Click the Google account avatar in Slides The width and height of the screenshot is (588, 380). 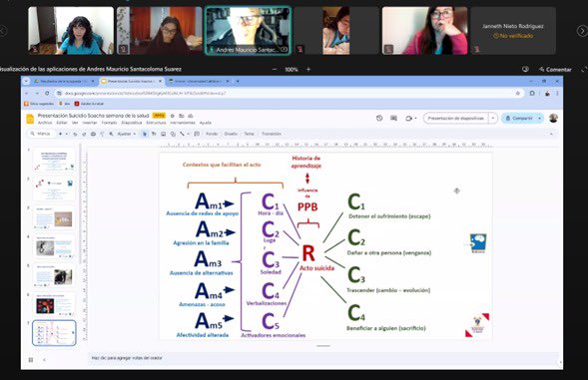pyautogui.click(x=553, y=118)
